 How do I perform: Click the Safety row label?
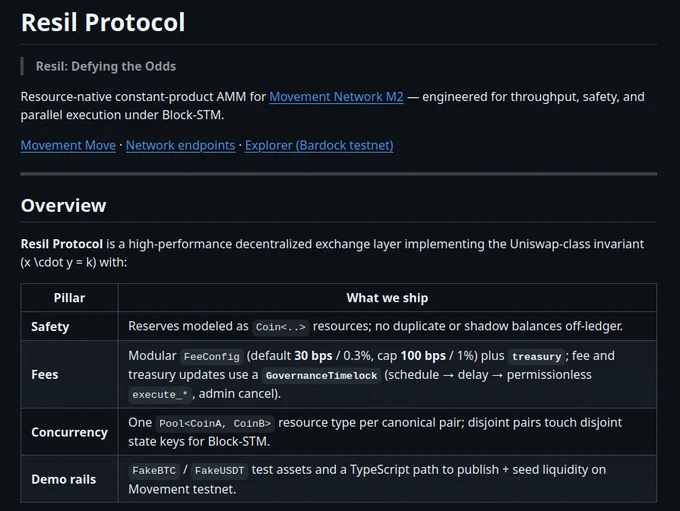(x=50, y=327)
